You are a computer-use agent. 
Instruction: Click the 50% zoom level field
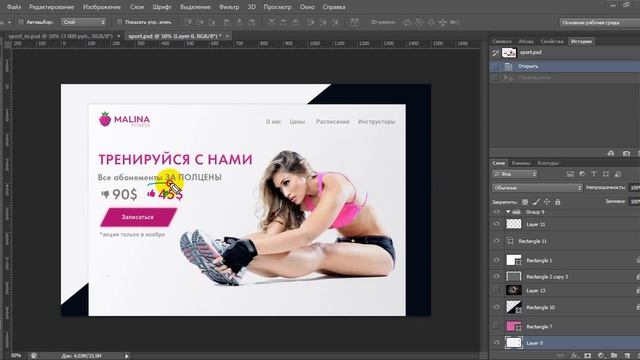[x=16, y=356]
